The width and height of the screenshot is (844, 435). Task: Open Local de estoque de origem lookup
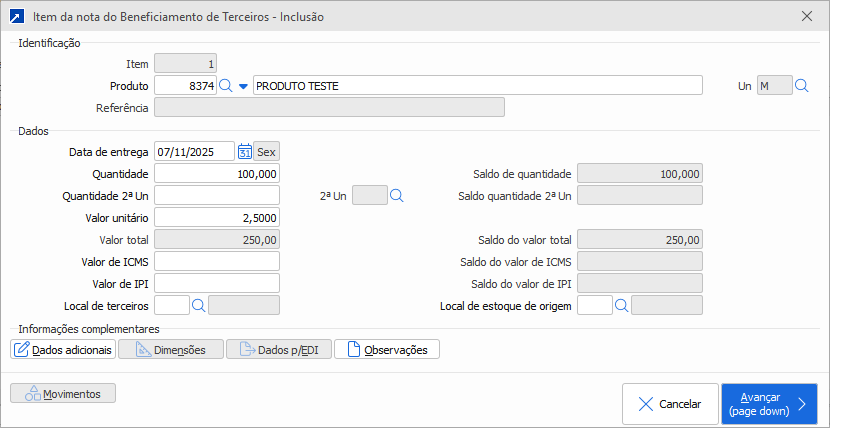[622, 306]
